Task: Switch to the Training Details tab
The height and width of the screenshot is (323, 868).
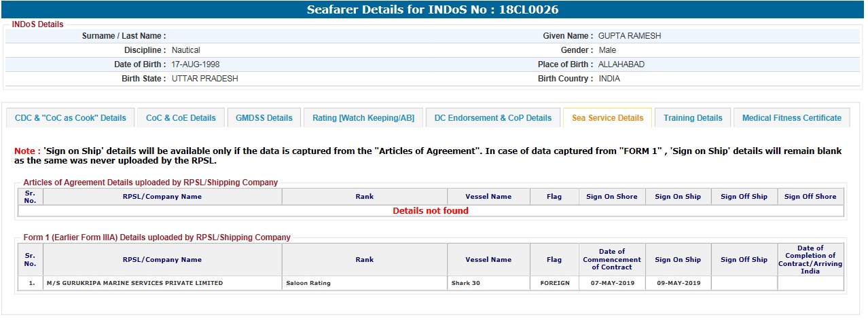Action: click(693, 118)
